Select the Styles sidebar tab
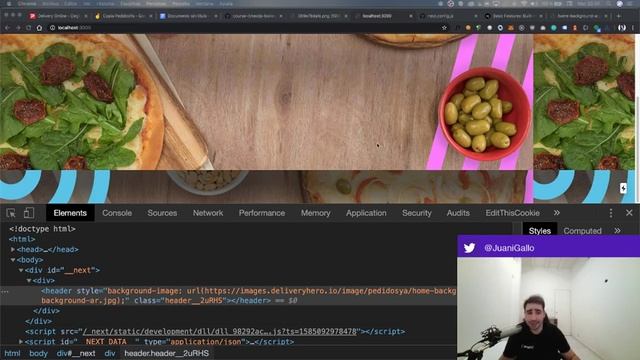Screen dimensions: 640x360 (x=540, y=231)
